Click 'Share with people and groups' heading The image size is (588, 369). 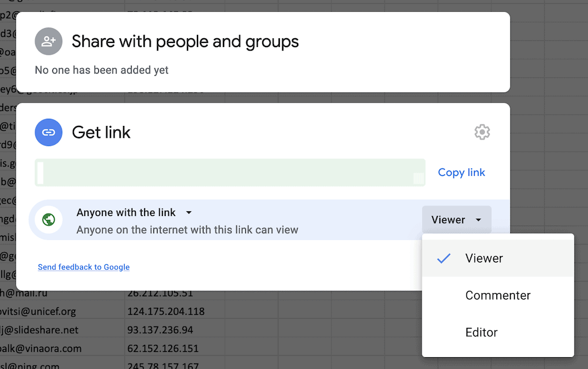pyautogui.click(x=185, y=41)
